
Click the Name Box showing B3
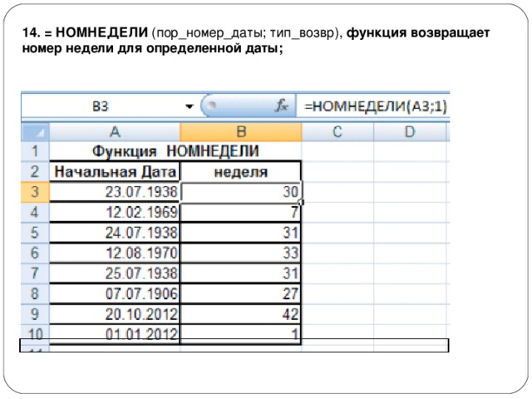[x=101, y=106]
